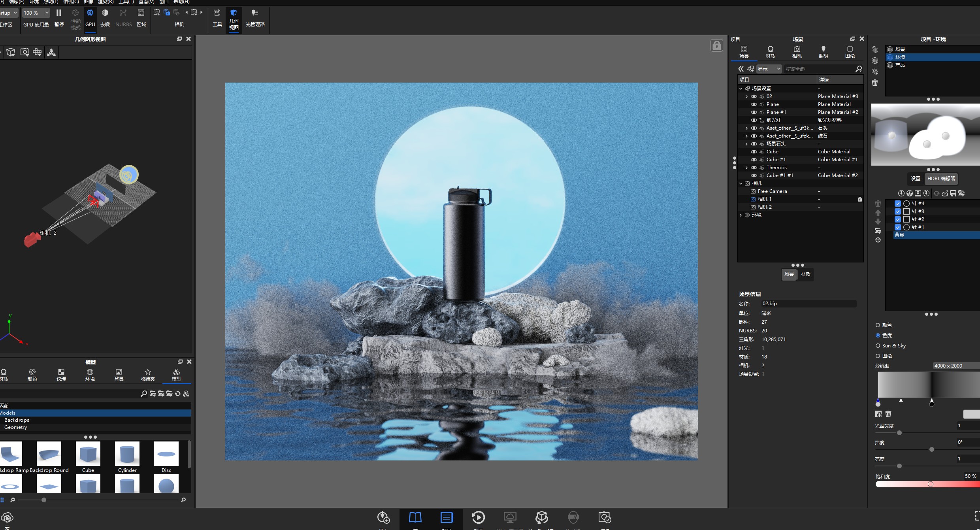This screenshot has height=530, width=980.
Task: Expand the 02 model group
Action: pyautogui.click(x=746, y=96)
